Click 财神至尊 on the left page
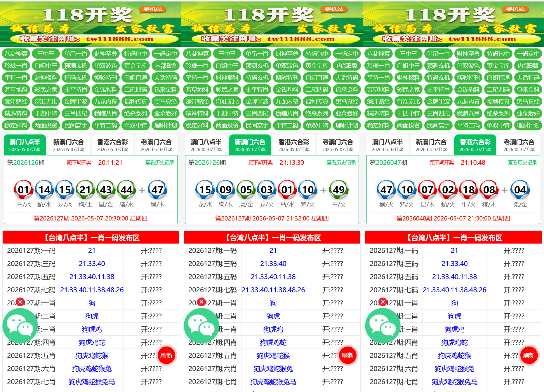Viewport: 544px width, 392px height. [106, 54]
